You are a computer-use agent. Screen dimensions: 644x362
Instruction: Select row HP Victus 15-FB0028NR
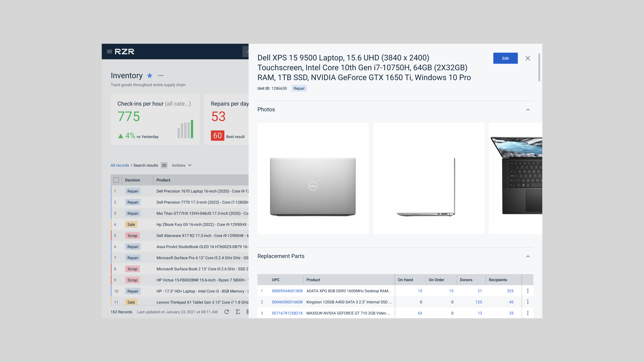pyautogui.click(x=180, y=280)
